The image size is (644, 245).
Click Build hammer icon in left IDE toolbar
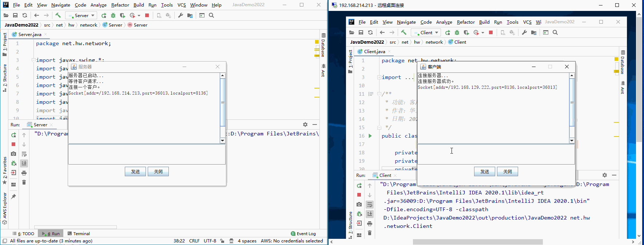[x=58, y=15]
